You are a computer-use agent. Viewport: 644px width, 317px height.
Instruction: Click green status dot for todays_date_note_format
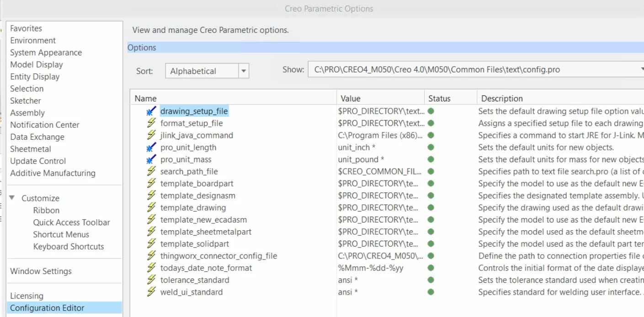pos(431,268)
